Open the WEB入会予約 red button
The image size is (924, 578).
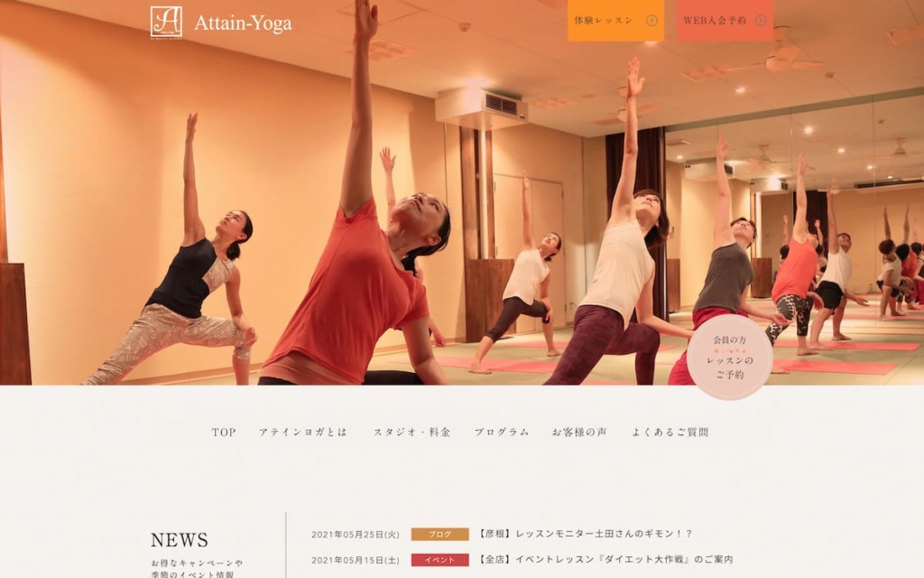tap(725, 21)
